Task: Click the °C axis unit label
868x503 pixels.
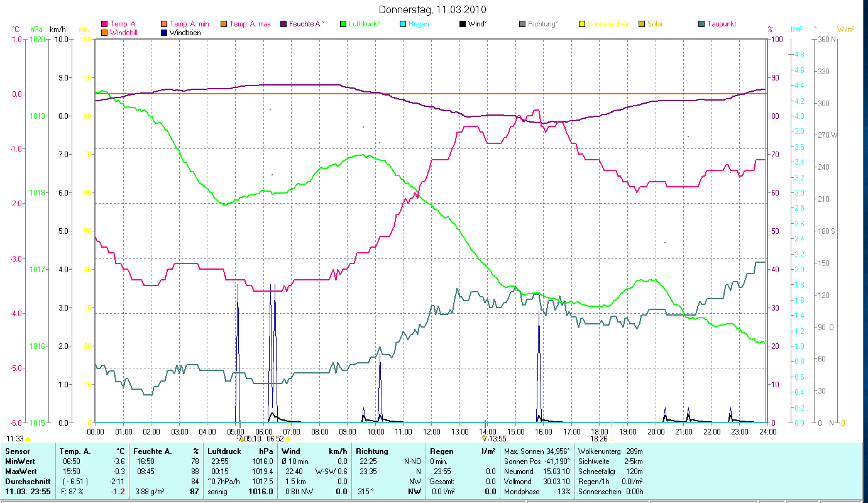Action: tap(16, 30)
